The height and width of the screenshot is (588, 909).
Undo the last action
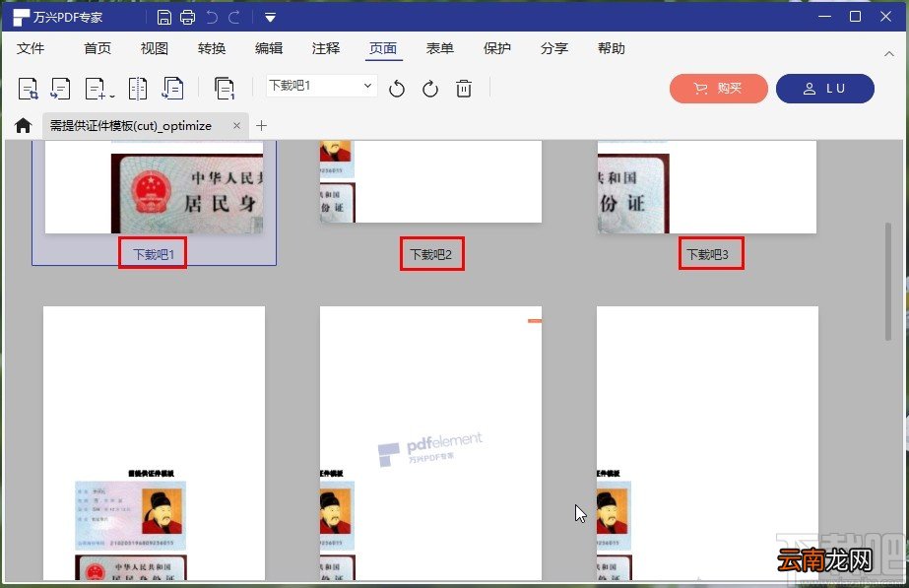pyautogui.click(x=212, y=18)
